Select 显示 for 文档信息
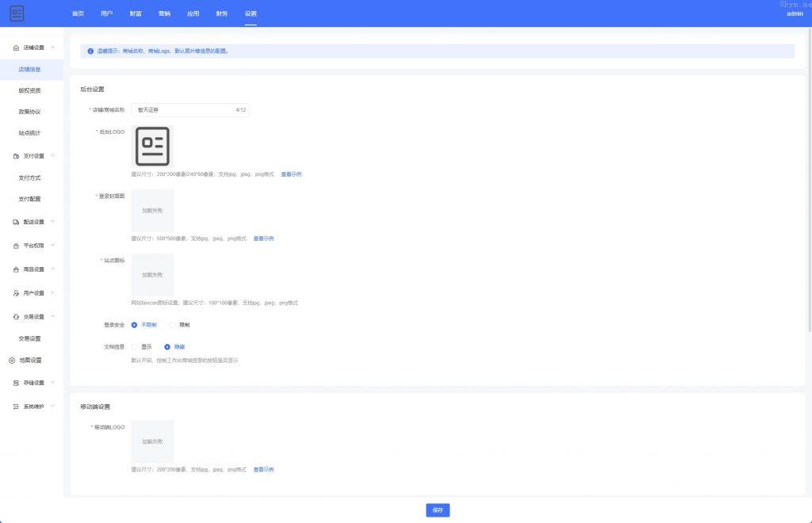 pyautogui.click(x=135, y=346)
